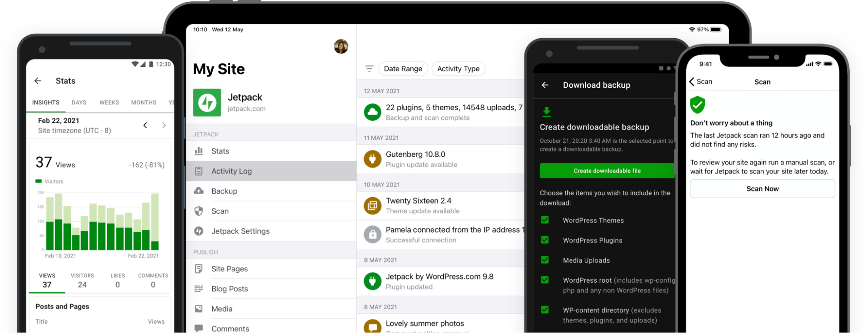This screenshot has width=868, height=333.
Task: Click the 'Feb 22, 2021' date text
Action: pos(59,121)
